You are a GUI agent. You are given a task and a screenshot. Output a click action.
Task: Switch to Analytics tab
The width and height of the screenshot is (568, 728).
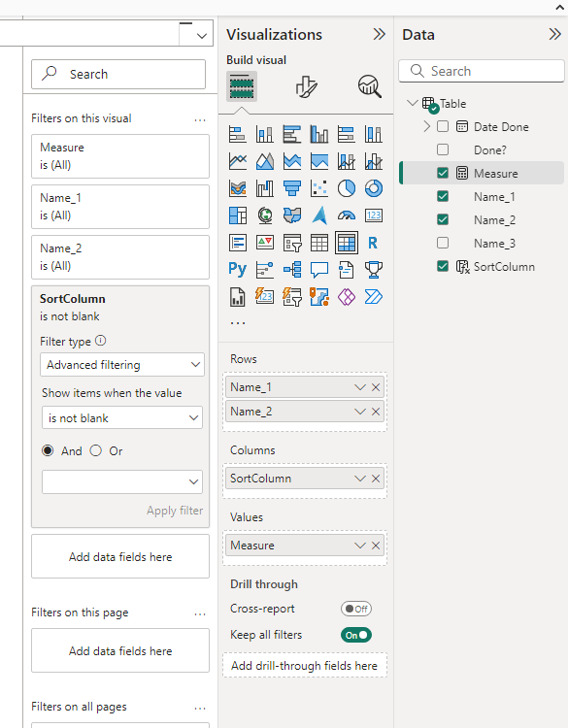pyautogui.click(x=370, y=86)
